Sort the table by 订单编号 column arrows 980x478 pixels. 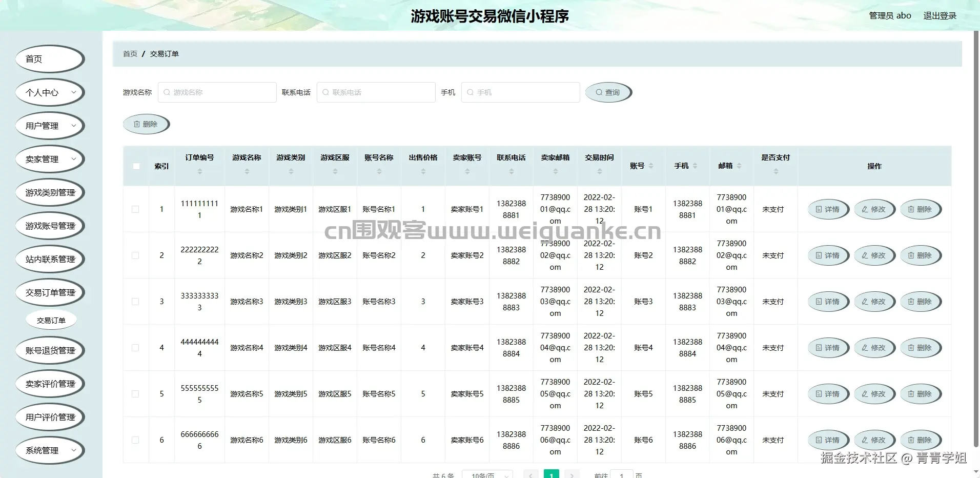point(200,172)
